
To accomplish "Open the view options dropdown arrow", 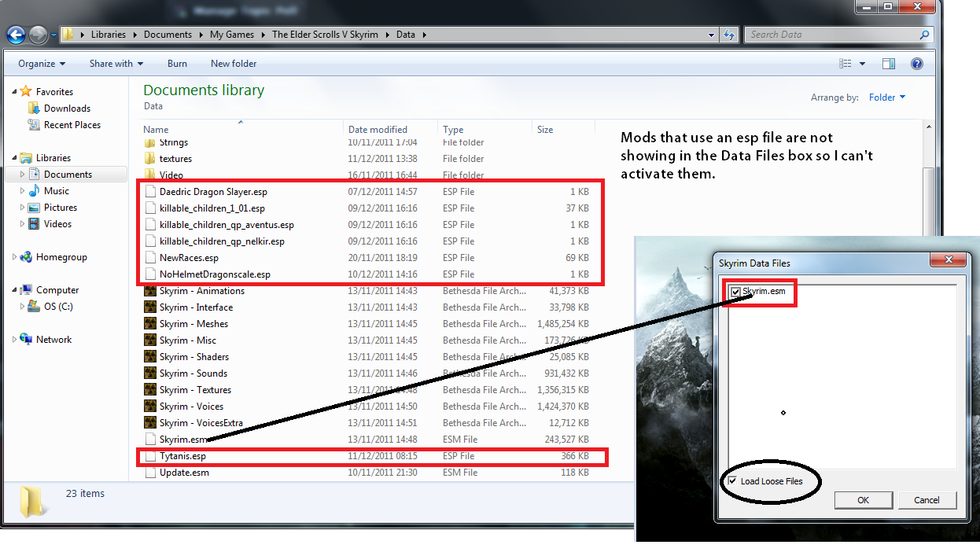I will (x=862, y=64).
